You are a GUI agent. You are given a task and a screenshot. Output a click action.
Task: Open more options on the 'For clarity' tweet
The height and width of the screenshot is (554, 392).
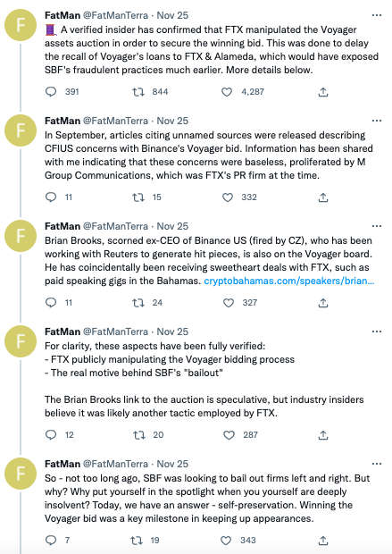pyautogui.click(x=377, y=332)
